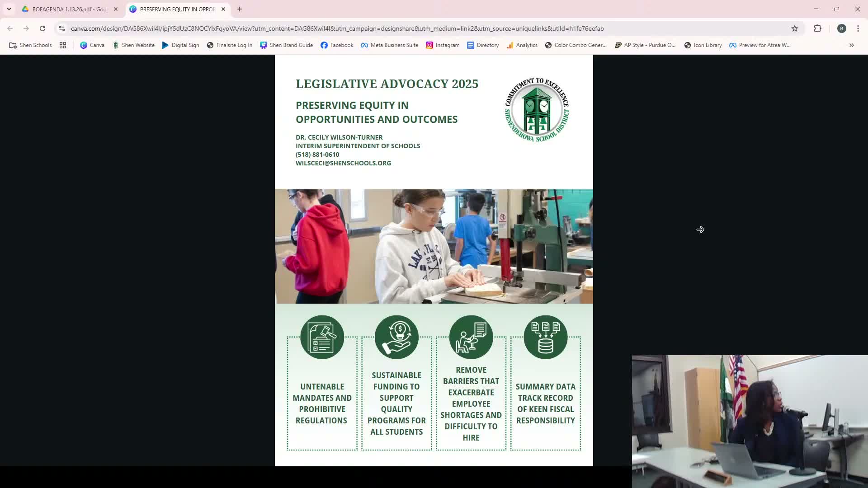Open Chrome three-dot menu
Screen dimensions: 868x488
tap(858, 28)
